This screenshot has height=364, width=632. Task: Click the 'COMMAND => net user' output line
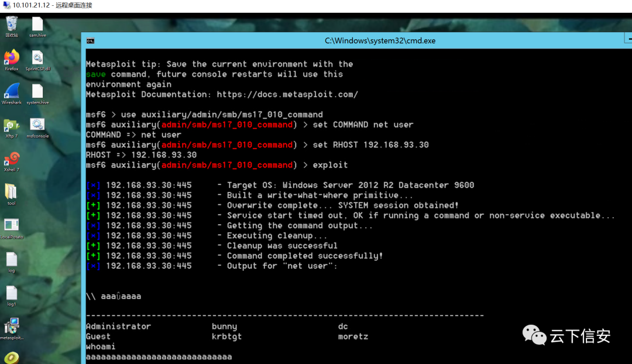(133, 135)
